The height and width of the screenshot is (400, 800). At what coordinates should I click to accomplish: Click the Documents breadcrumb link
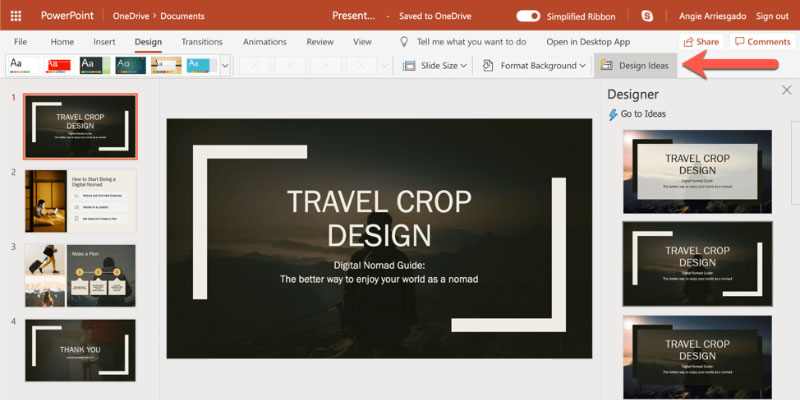(x=182, y=16)
